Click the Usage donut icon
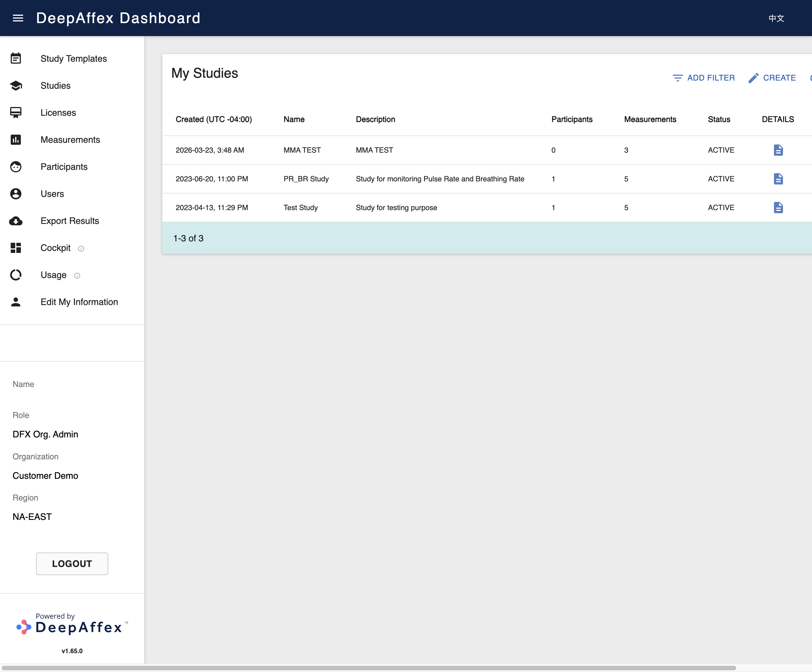This screenshot has height=672, width=812. (x=16, y=275)
